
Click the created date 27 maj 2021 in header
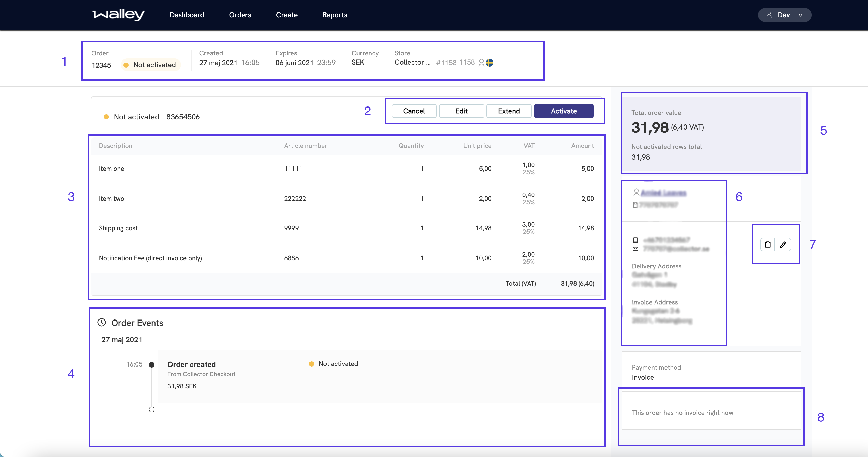click(218, 63)
